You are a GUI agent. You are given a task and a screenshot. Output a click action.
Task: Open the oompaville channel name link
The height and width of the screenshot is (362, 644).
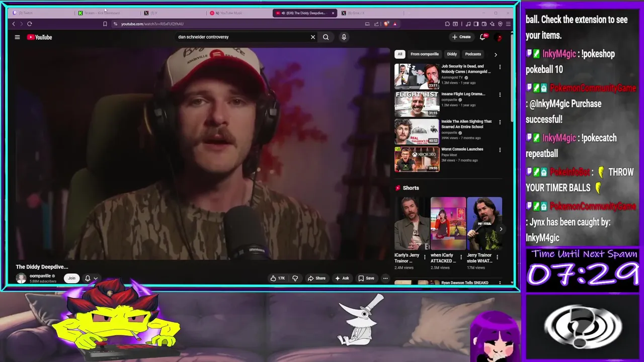pyautogui.click(x=40, y=276)
